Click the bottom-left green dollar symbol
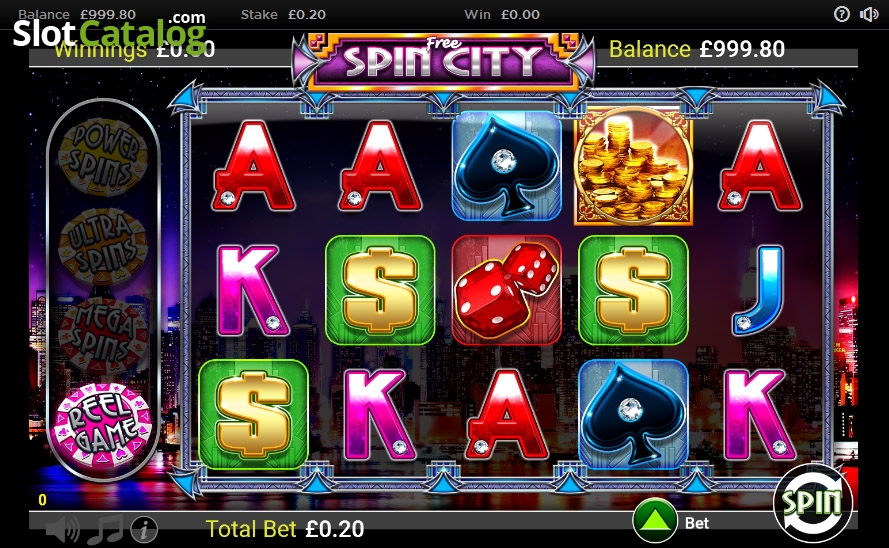Image resolution: width=889 pixels, height=548 pixels. click(x=253, y=414)
